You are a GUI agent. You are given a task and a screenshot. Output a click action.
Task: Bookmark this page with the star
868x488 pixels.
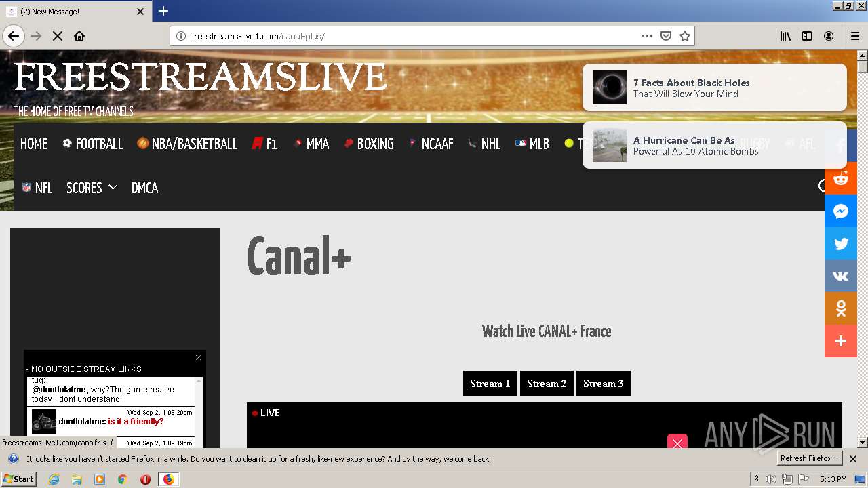[x=685, y=36]
